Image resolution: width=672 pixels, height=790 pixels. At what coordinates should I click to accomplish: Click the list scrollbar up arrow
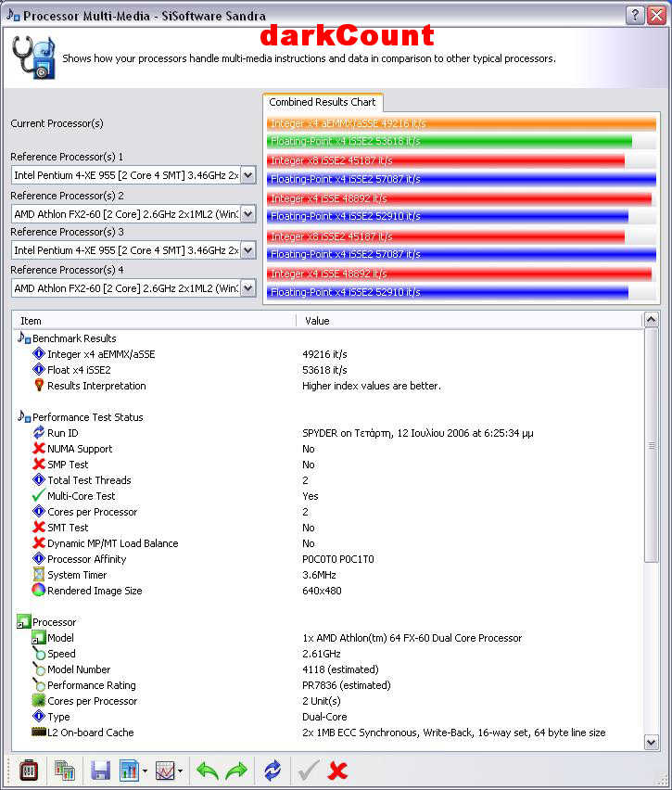click(652, 319)
